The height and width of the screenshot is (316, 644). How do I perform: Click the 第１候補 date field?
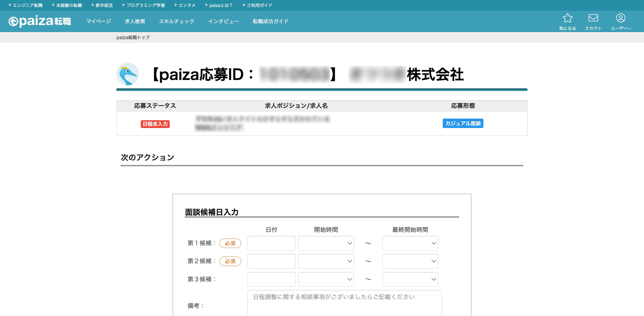pyautogui.click(x=271, y=243)
